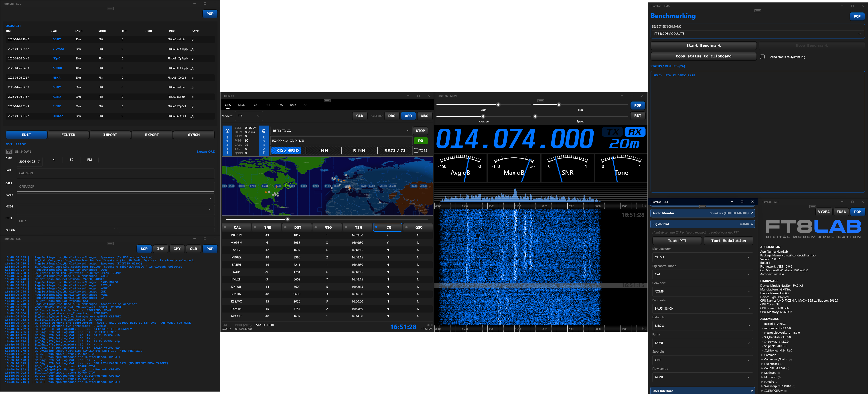Toggle the MSG syslog button
868x394 pixels.
tap(425, 116)
